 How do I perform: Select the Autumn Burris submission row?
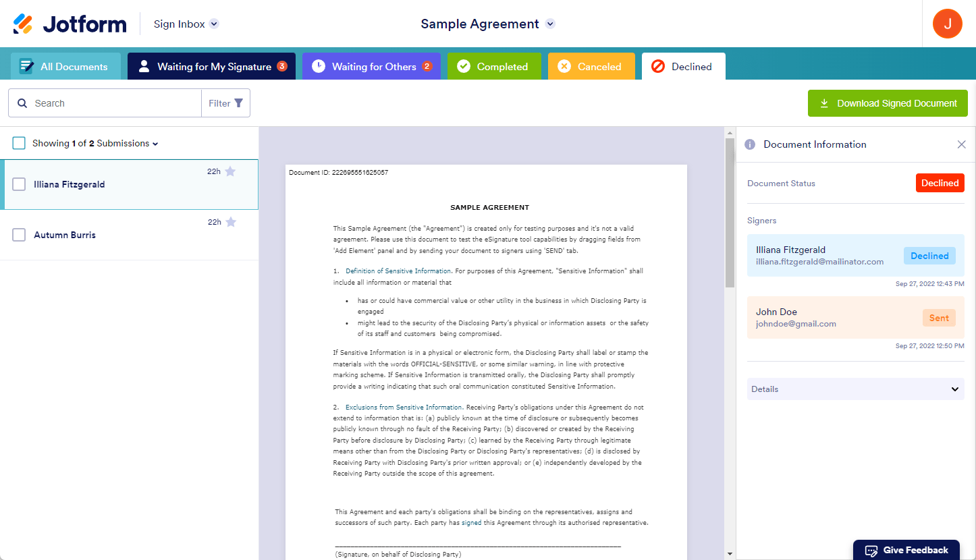[x=129, y=235]
